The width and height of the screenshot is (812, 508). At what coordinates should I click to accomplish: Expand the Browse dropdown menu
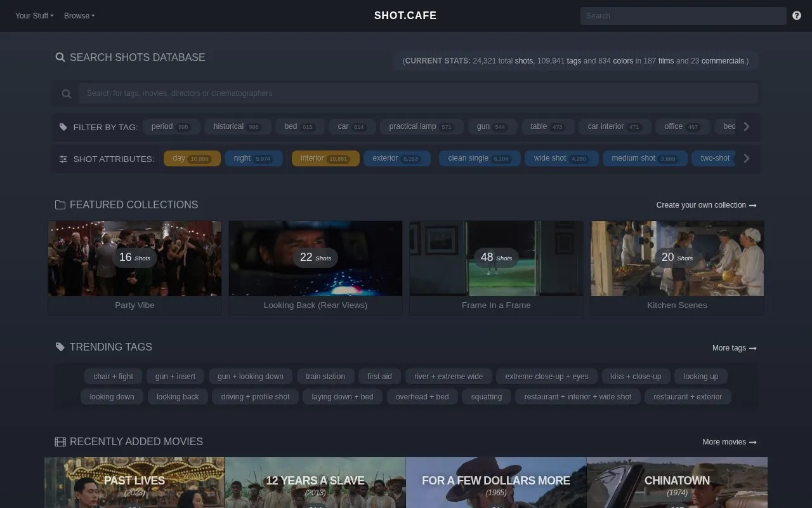click(79, 16)
